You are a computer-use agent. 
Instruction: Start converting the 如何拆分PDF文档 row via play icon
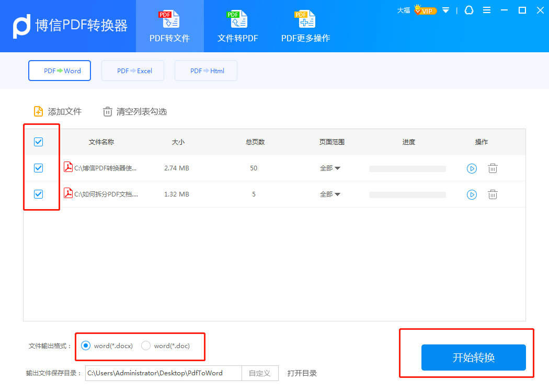tap(472, 194)
